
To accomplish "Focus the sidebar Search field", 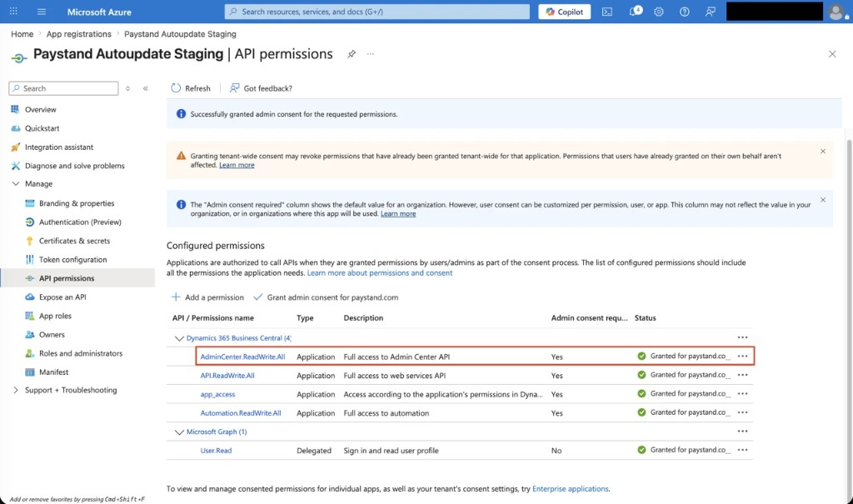I will point(63,88).
